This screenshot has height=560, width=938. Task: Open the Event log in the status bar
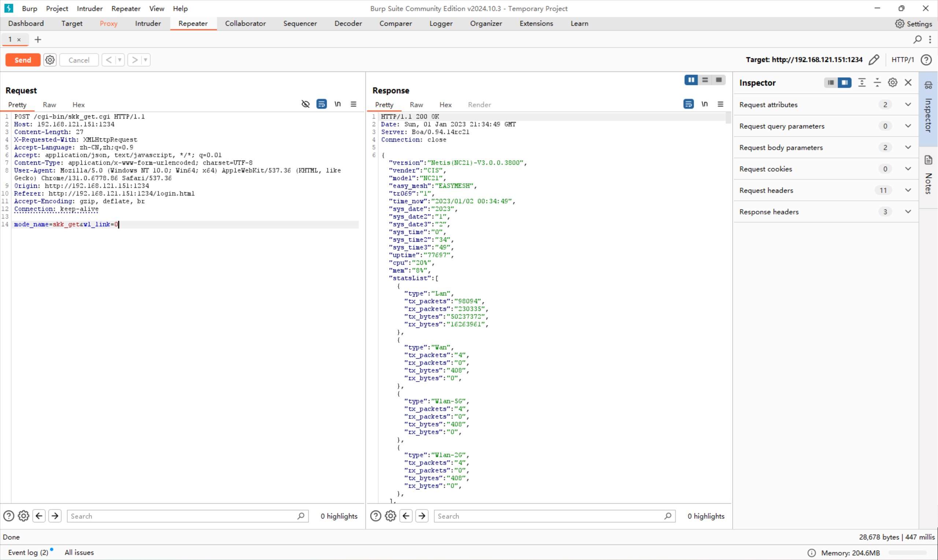[x=28, y=552]
